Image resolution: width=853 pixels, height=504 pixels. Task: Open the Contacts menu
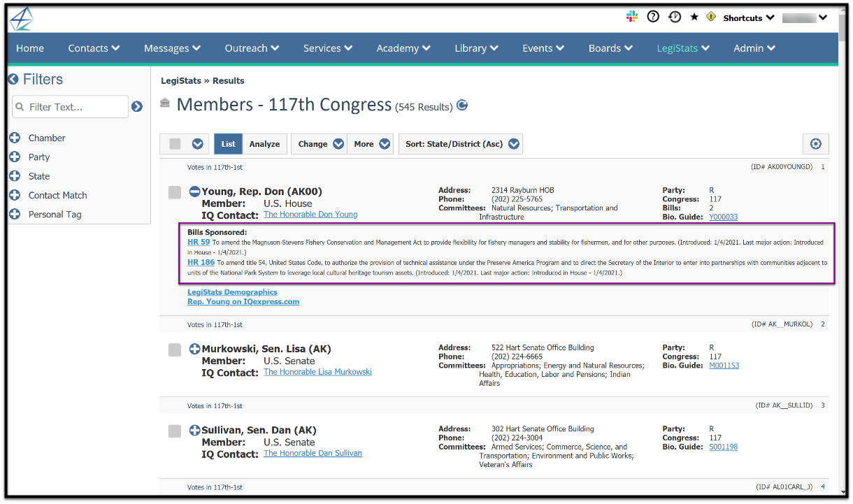tap(94, 48)
